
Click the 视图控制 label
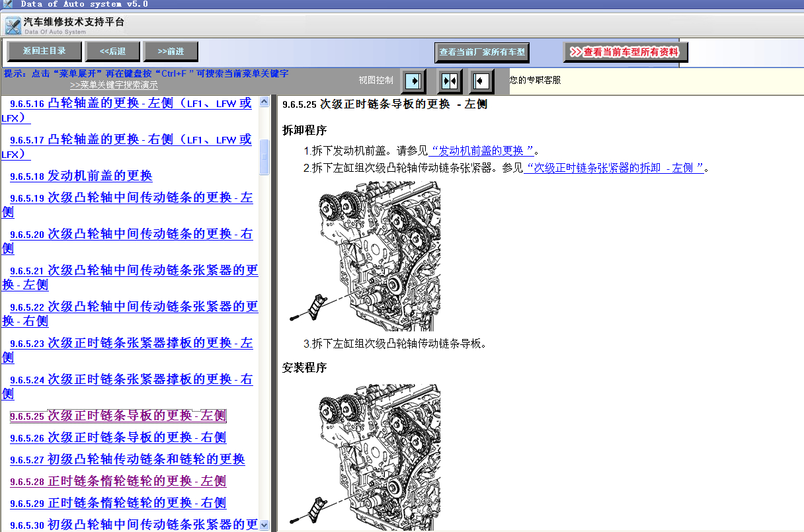coord(376,80)
